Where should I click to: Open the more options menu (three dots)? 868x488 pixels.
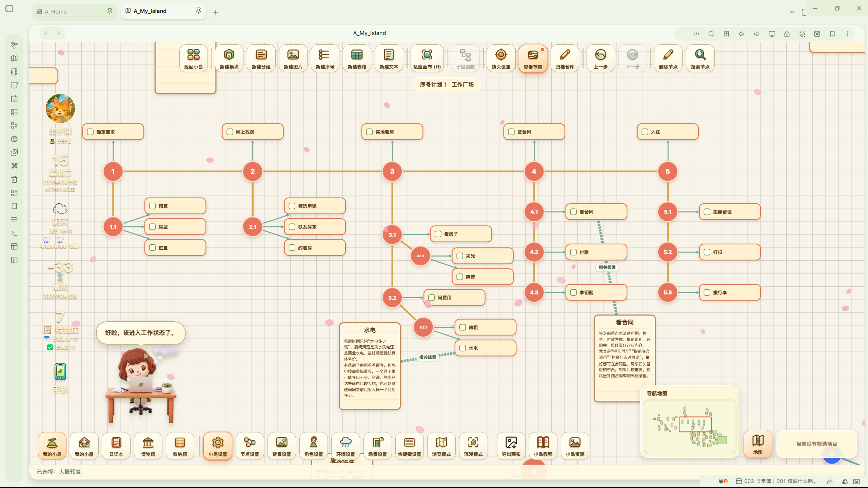[x=847, y=34]
